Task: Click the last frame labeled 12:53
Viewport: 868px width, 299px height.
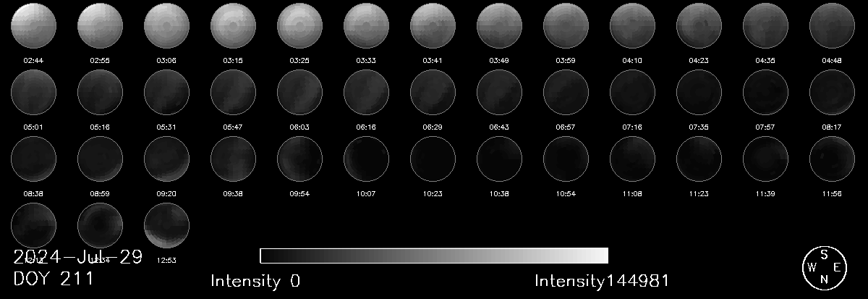Action: point(166,225)
